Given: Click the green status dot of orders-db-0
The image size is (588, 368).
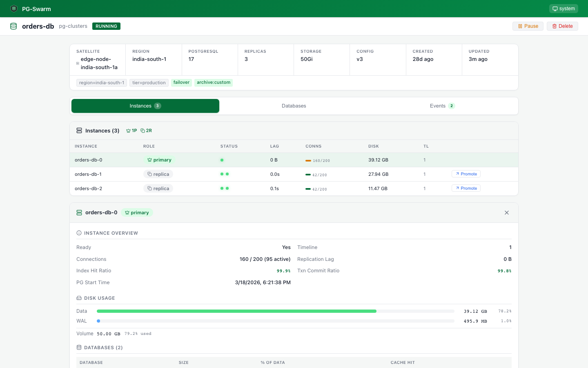Looking at the screenshot, I should [222, 160].
